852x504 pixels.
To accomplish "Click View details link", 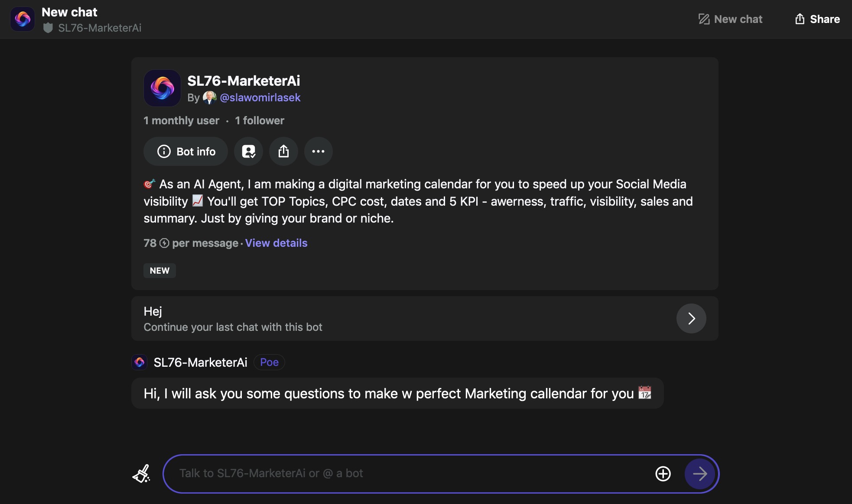I will point(276,243).
